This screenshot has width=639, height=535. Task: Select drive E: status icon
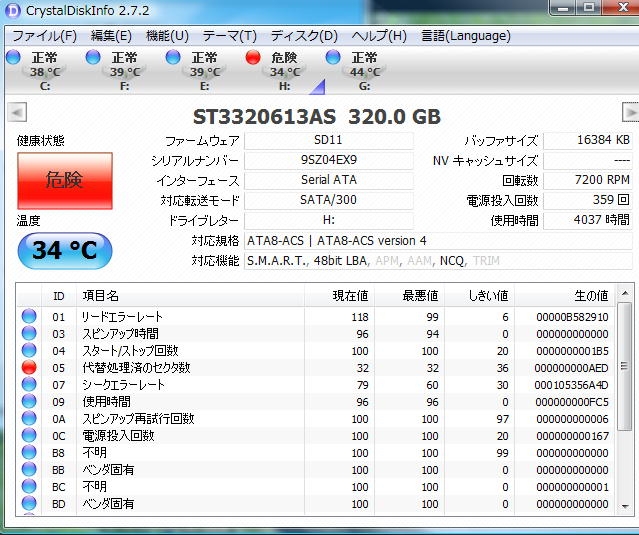pyautogui.click(x=173, y=57)
